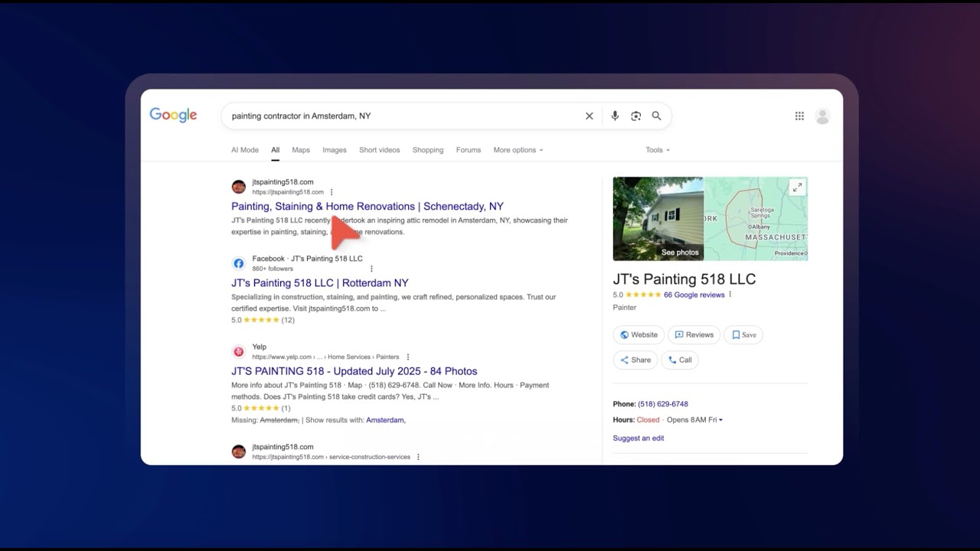Click Suggest an edit
The height and width of the screenshot is (551, 980).
tap(639, 439)
